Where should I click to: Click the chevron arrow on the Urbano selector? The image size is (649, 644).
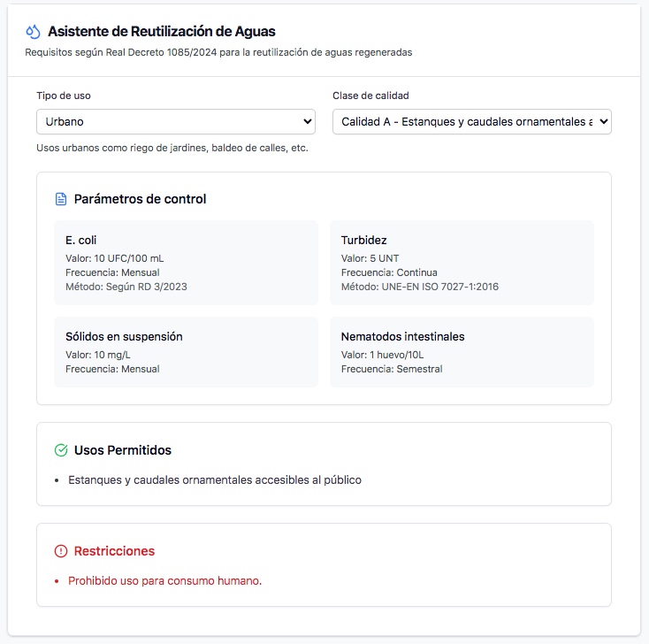(307, 122)
